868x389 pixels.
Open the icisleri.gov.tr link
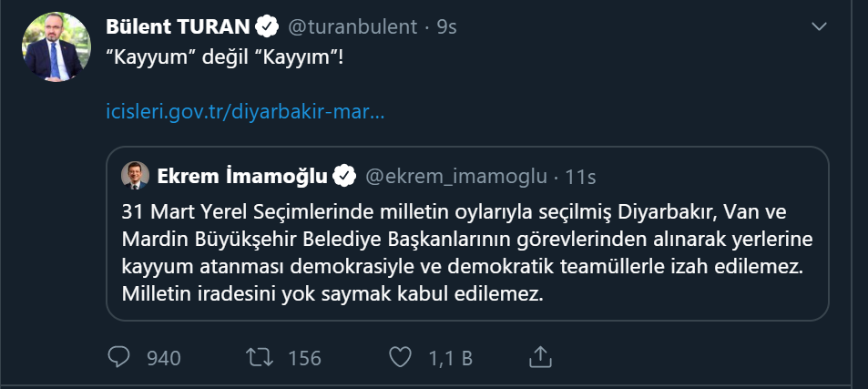(245, 115)
